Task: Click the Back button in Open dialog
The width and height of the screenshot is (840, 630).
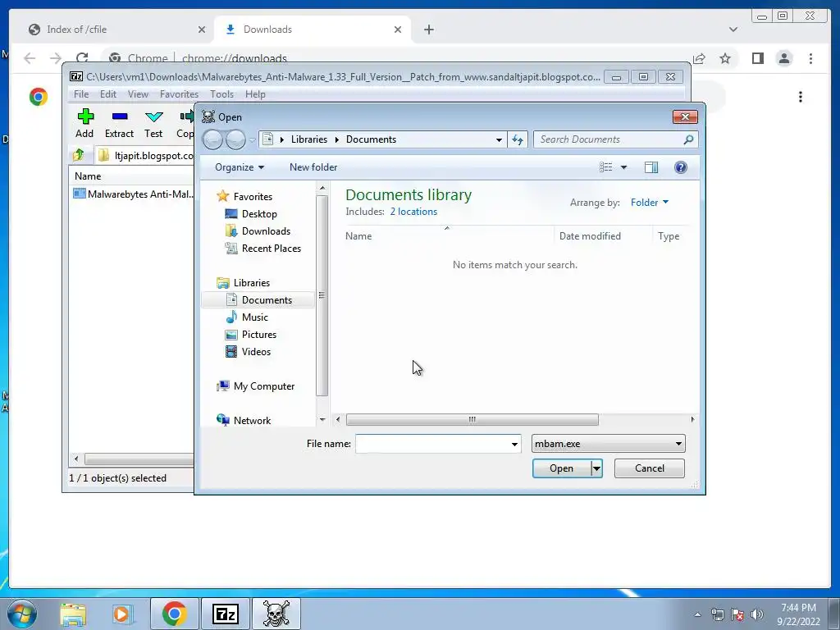Action: (213, 139)
